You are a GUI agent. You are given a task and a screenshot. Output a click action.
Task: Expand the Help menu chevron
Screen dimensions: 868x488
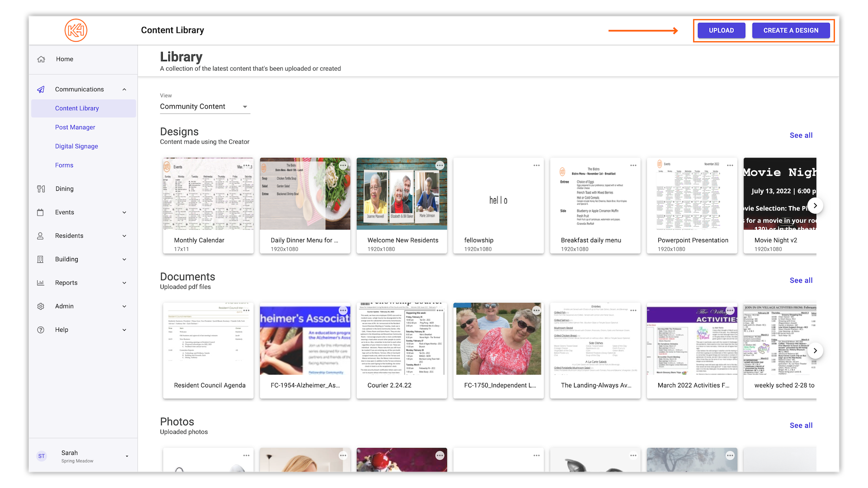125,330
